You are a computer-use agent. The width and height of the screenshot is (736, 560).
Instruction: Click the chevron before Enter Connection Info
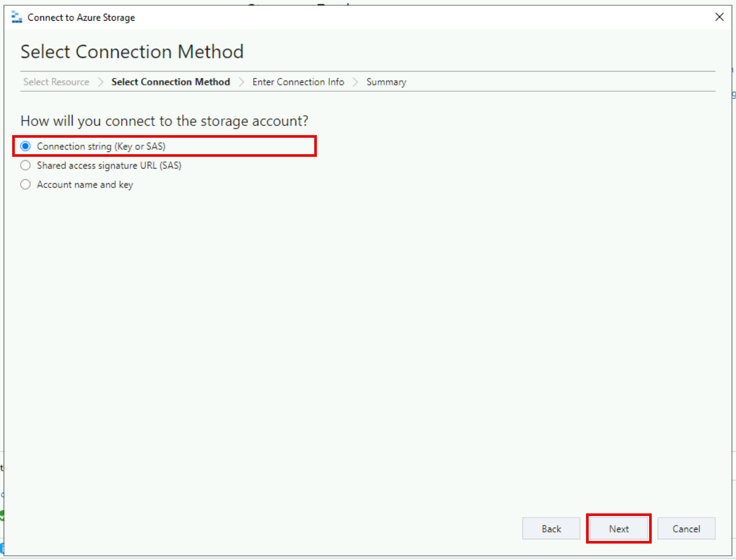[242, 82]
